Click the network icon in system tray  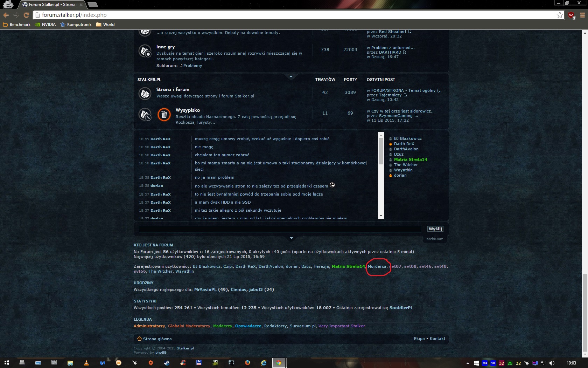point(544,363)
